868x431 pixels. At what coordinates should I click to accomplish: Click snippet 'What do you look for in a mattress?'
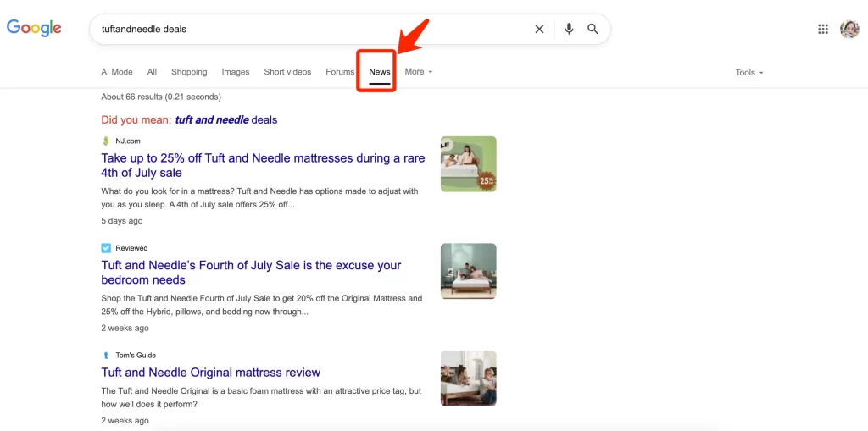tap(259, 197)
